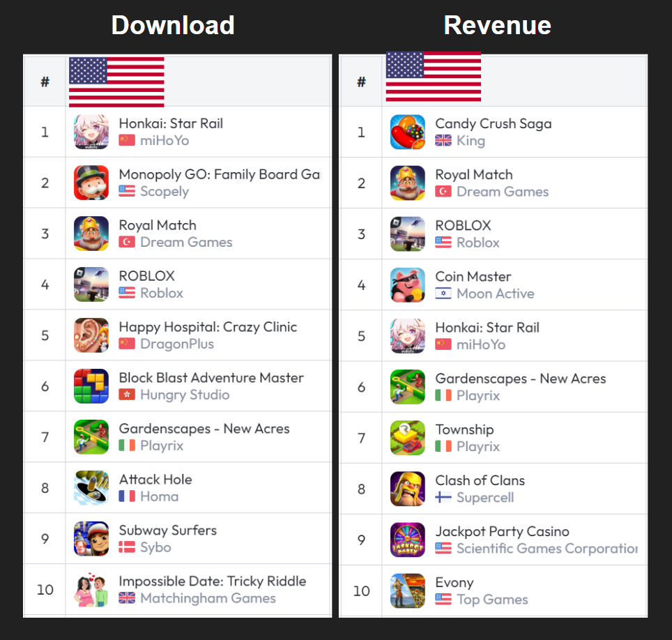Click the US flag in Download header
This screenshot has height=640, width=672.
tap(116, 82)
